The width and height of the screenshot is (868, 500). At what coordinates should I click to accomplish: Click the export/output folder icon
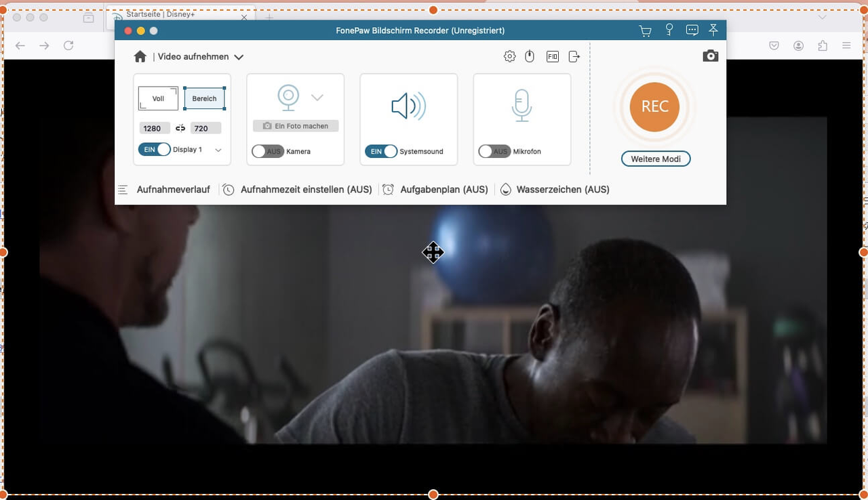(574, 57)
